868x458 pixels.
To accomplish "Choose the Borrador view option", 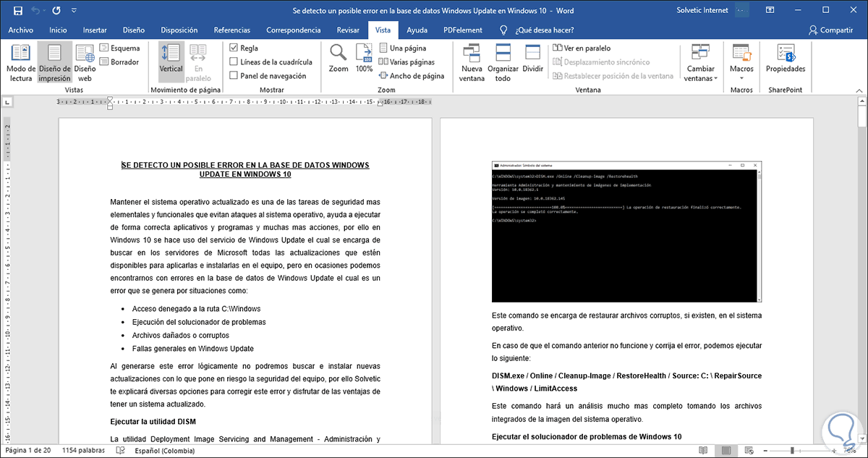I will click(119, 62).
